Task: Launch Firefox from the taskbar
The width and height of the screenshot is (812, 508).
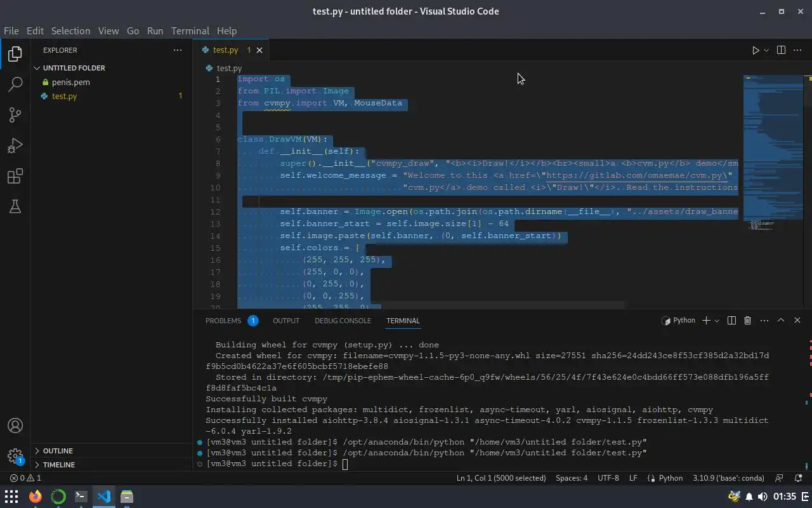Action: (35, 497)
